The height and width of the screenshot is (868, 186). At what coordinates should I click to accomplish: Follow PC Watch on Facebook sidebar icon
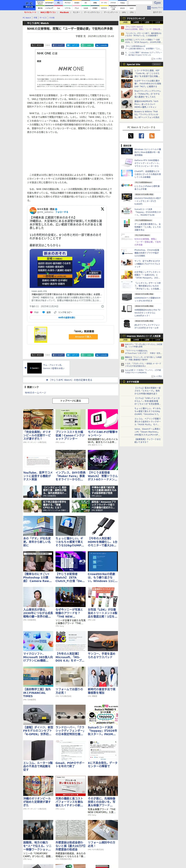[141, 136]
